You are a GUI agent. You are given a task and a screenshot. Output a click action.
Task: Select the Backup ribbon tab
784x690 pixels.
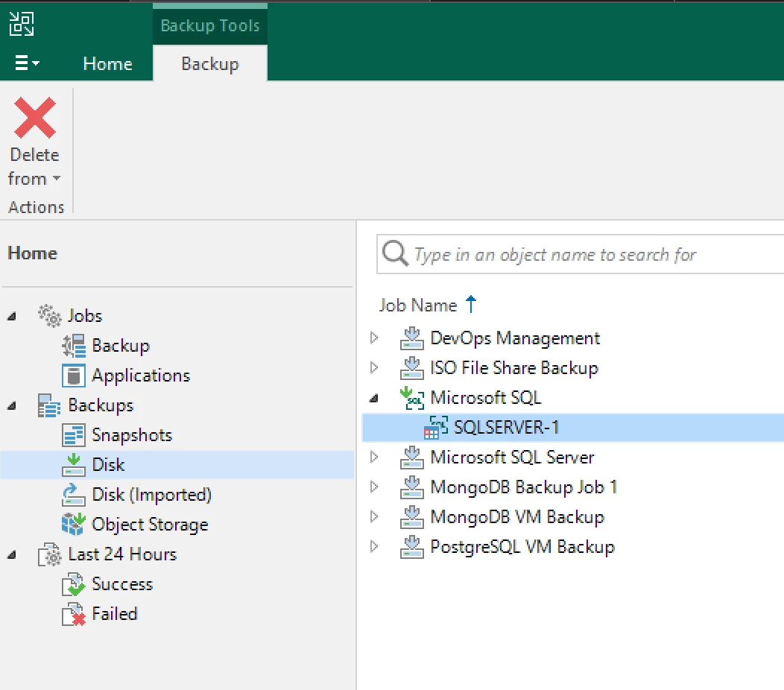click(210, 63)
